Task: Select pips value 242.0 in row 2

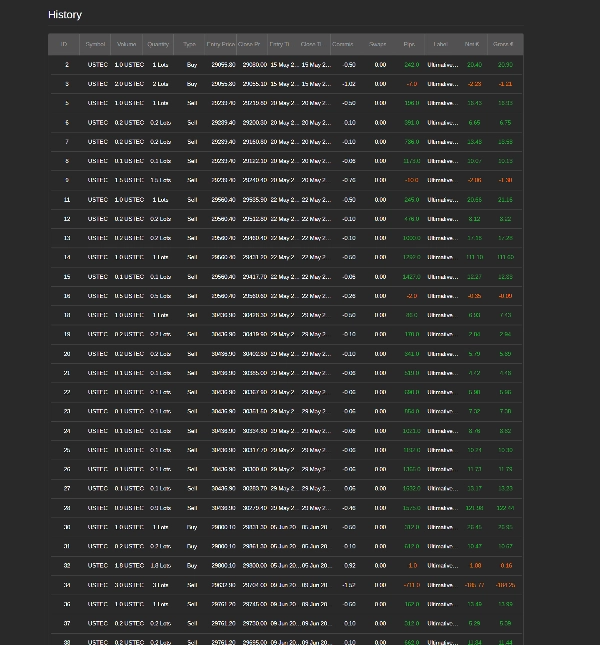Action: 412,65
